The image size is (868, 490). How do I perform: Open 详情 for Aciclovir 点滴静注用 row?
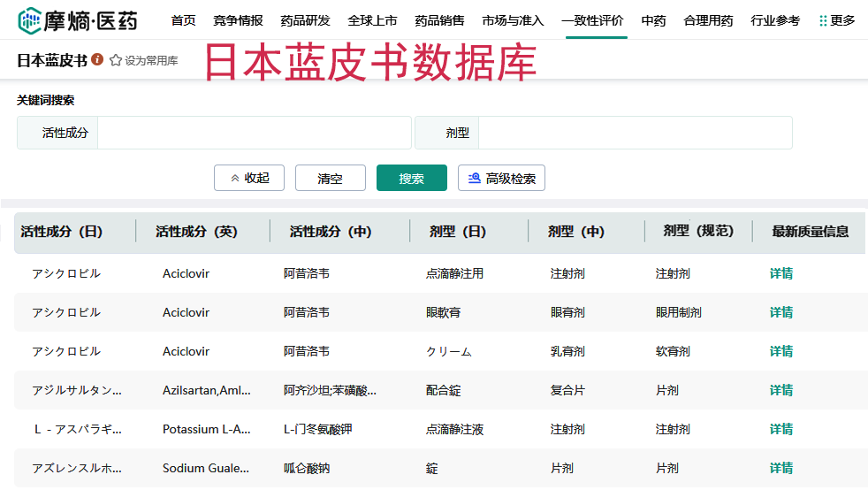tap(780, 273)
